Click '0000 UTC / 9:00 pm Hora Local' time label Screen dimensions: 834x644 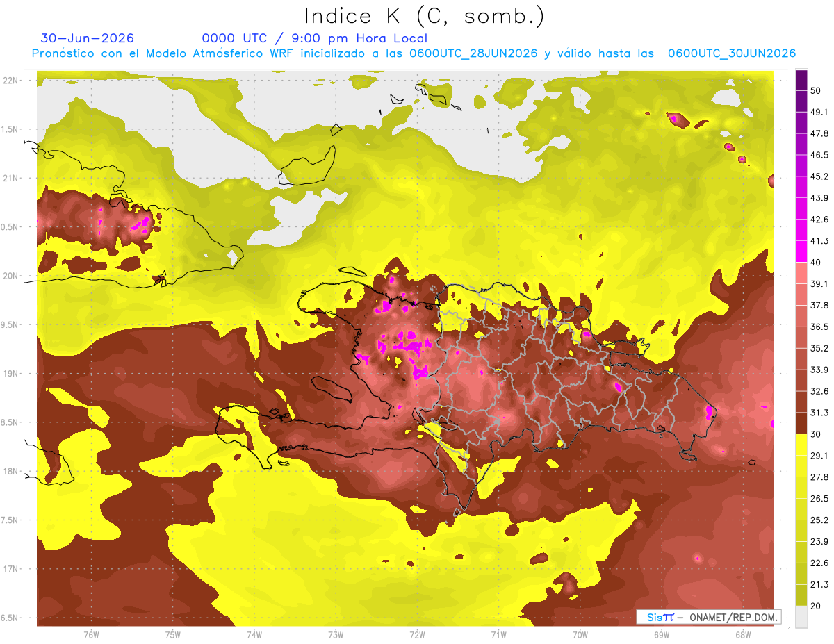point(315,38)
